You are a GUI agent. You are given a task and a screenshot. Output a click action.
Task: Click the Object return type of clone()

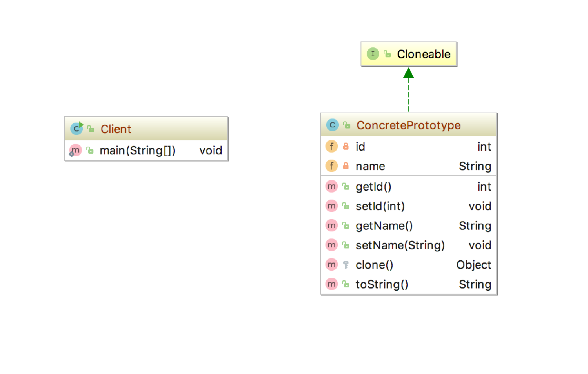473,265
